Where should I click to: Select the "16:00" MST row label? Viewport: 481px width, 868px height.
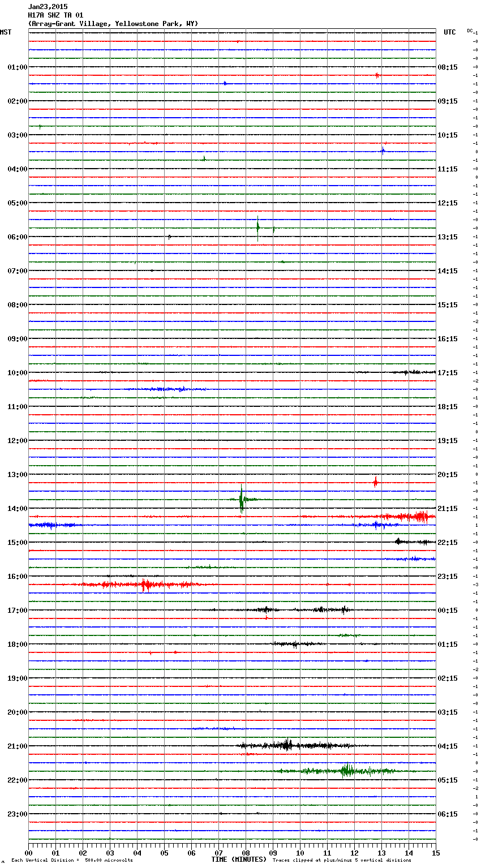18,577
